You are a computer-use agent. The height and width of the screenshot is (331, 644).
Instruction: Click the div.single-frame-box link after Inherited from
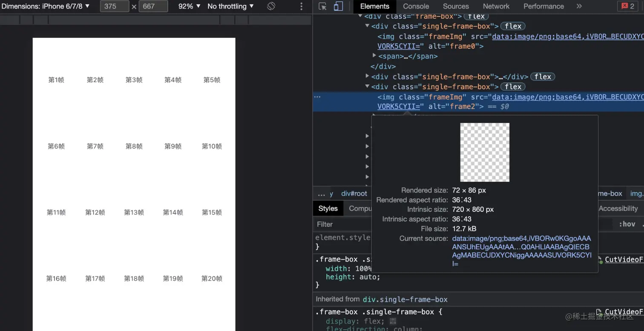[x=405, y=299]
